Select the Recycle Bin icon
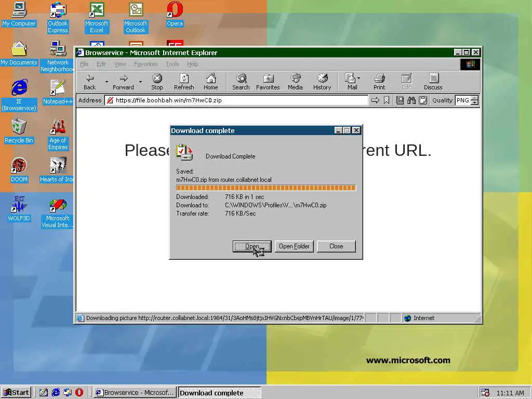The height and width of the screenshot is (399, 532). (19, 131)
